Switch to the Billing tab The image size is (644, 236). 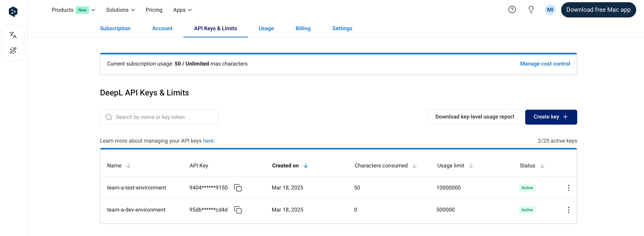coord(303,29)
